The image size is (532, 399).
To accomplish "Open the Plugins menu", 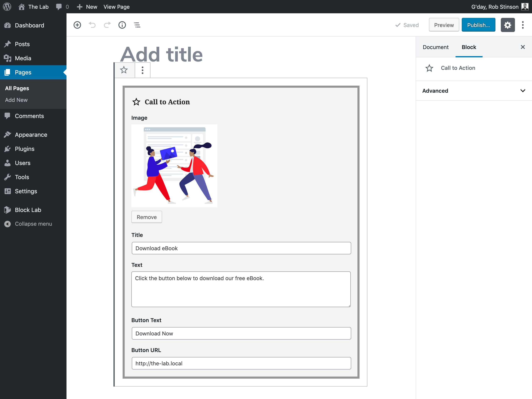I will (33, 149).
